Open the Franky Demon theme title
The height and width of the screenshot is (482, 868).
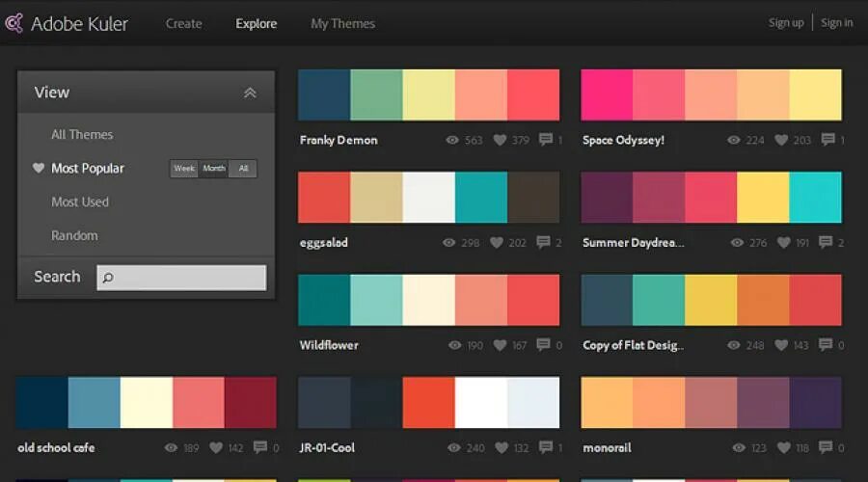(339, 140)
